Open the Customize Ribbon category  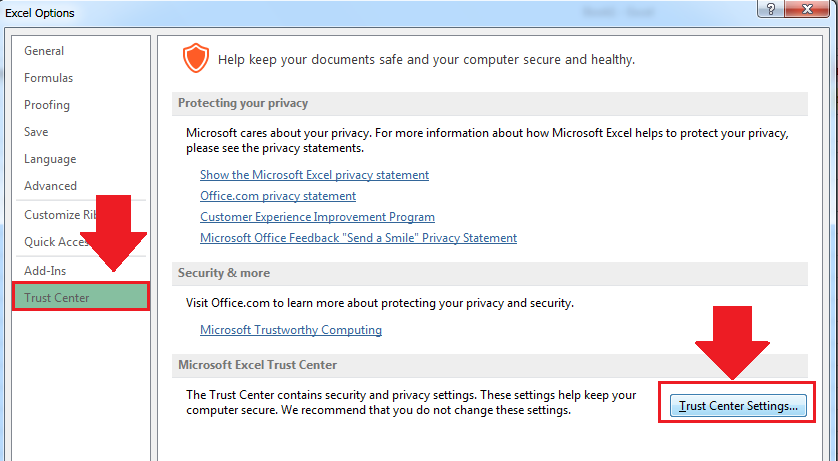[59, 215]
